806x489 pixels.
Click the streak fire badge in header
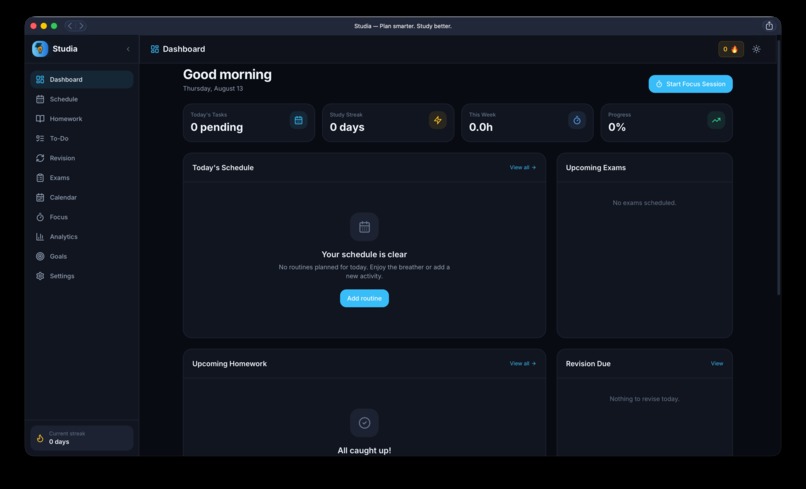pyautogui.click(x=731, y=49)
